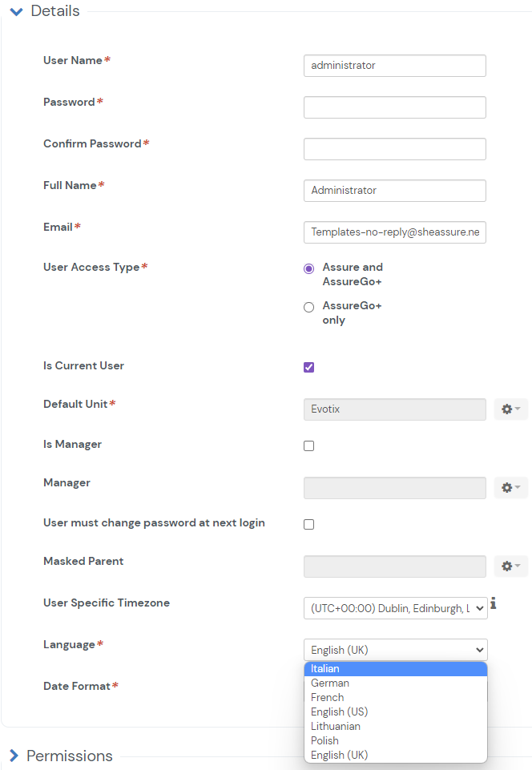This screenshot has height=770, width=532.
Task: Open the User Specific Timezone dropdown
Action: pyautogui.click(x=395, y=608)
